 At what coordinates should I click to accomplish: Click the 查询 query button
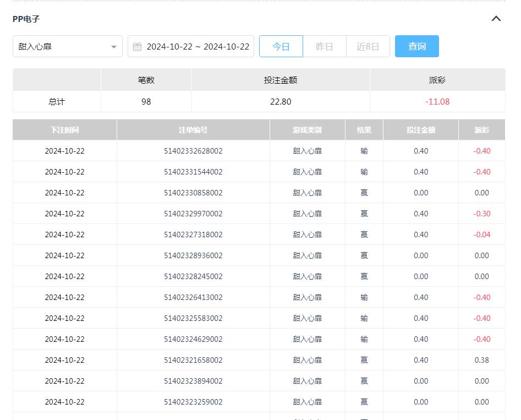pyautogui.click(x=416, y=46)
